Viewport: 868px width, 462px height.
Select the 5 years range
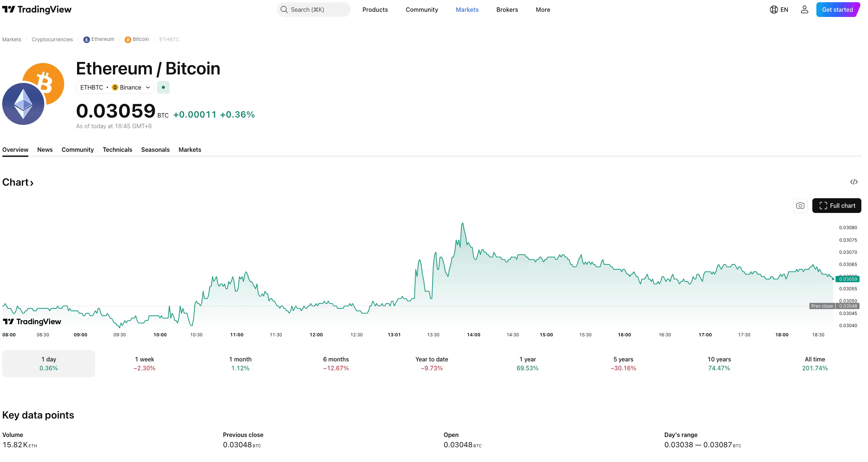click(624, 364)
